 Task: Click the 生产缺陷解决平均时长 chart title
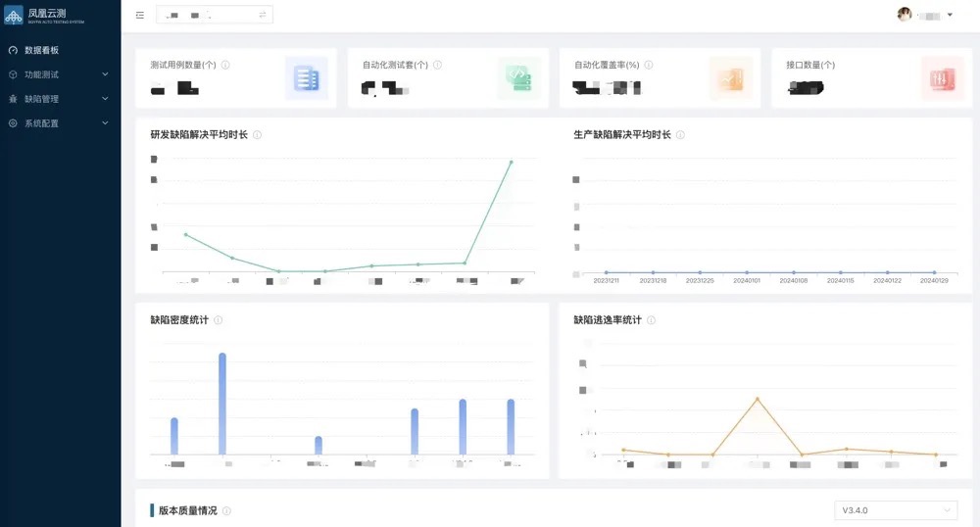pos(622,135)
